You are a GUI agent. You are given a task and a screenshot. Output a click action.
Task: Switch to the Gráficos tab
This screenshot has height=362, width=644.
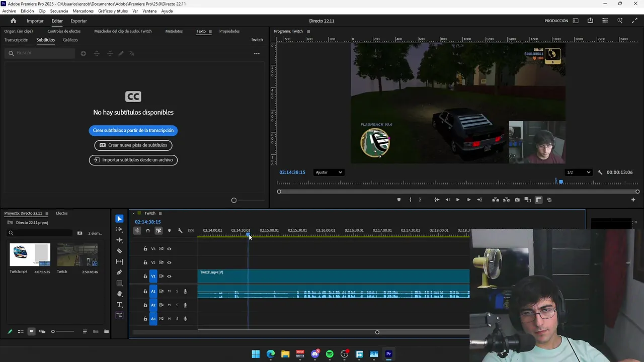70,40
